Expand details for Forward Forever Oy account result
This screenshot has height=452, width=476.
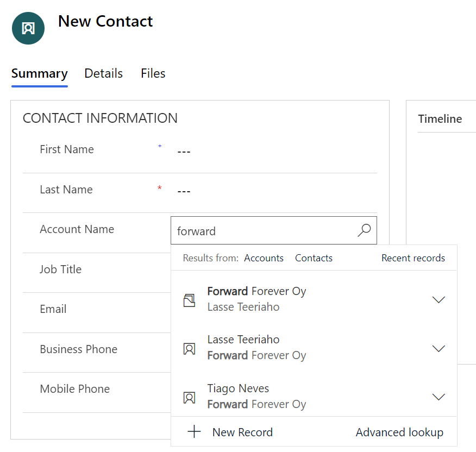(439, 300)
